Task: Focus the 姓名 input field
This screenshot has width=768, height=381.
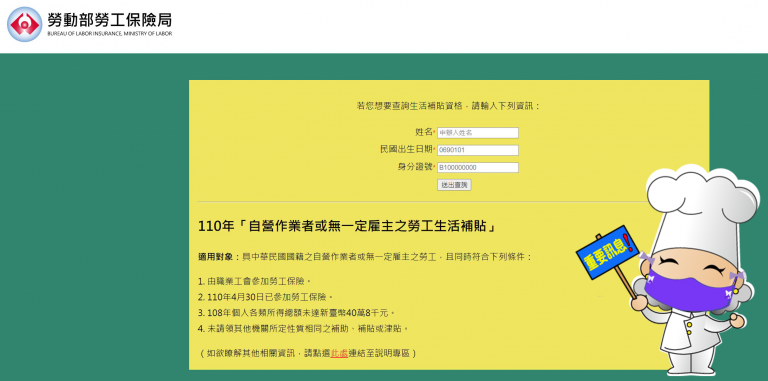Action: click(478, 133)
